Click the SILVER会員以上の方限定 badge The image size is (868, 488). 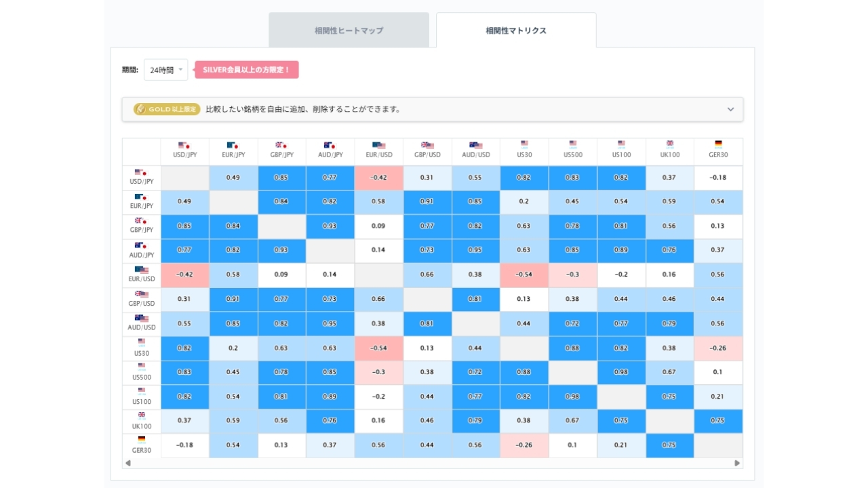(x=247, y=70)
